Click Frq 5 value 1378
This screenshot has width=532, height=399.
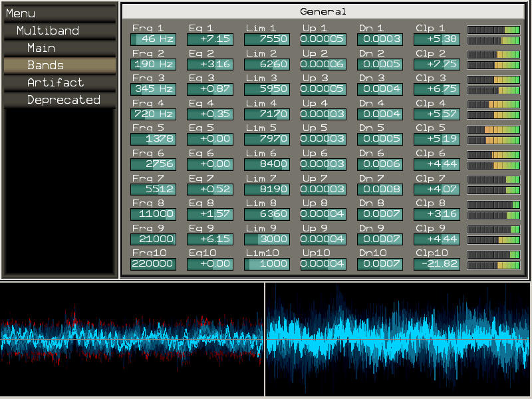pos(154,139)
